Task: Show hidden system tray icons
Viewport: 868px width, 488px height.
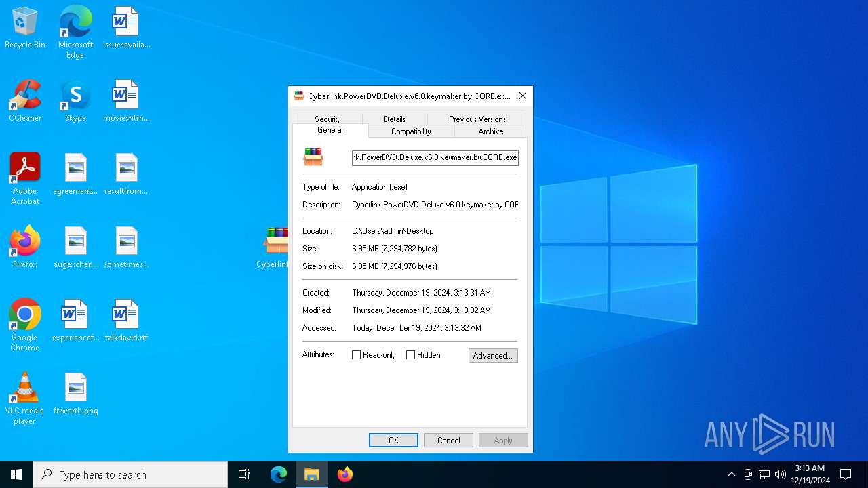Action: tap(731, 474)
